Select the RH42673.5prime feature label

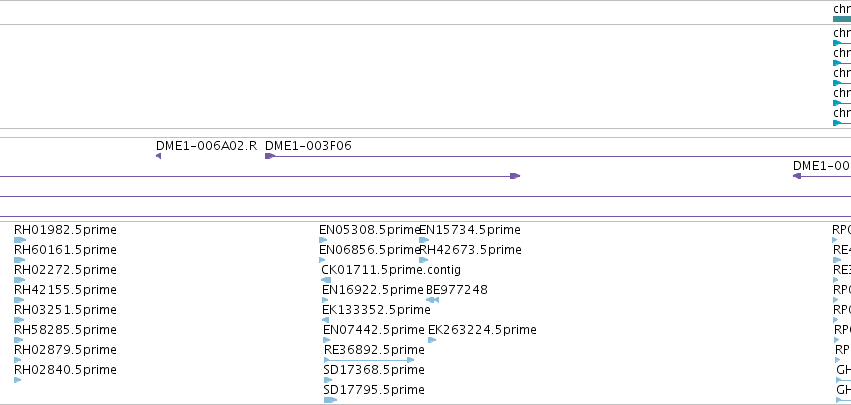(x=471, y=250)
